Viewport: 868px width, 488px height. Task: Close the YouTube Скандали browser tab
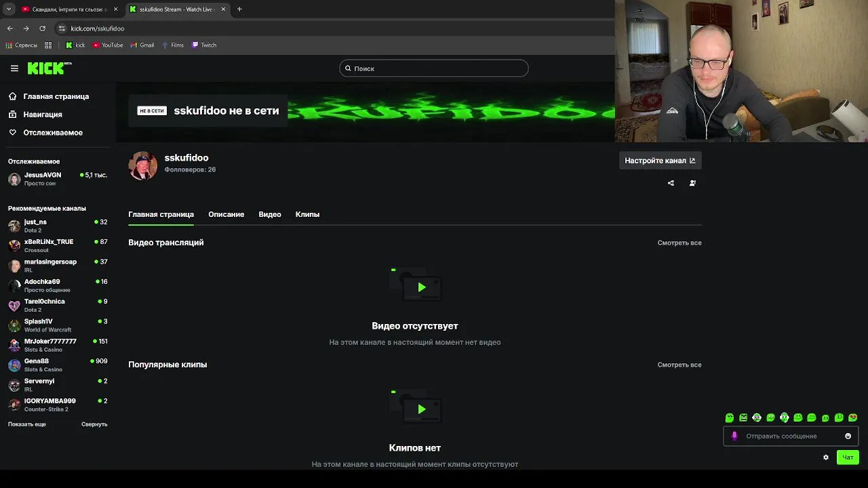[115, 9]
